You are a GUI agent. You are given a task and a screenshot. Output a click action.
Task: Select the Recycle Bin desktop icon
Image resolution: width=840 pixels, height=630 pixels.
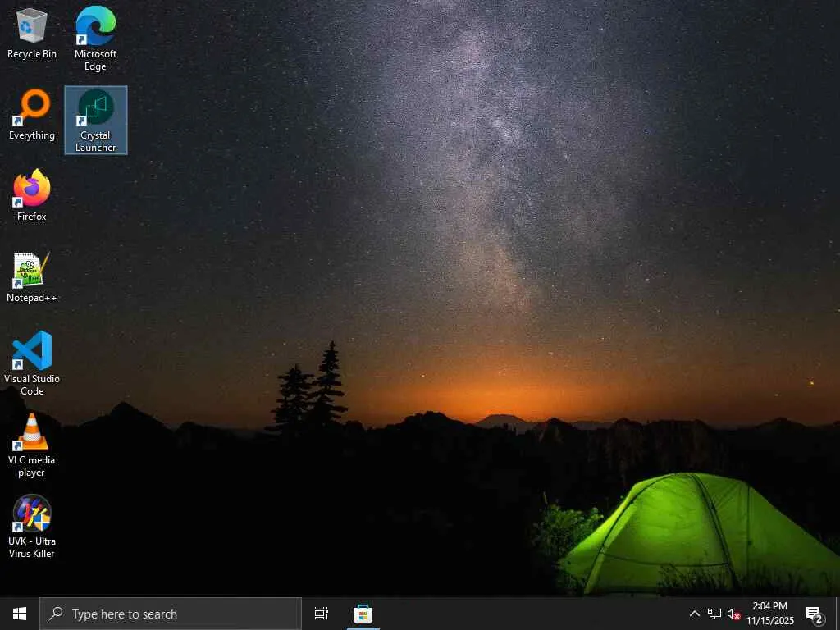[32, 33]
